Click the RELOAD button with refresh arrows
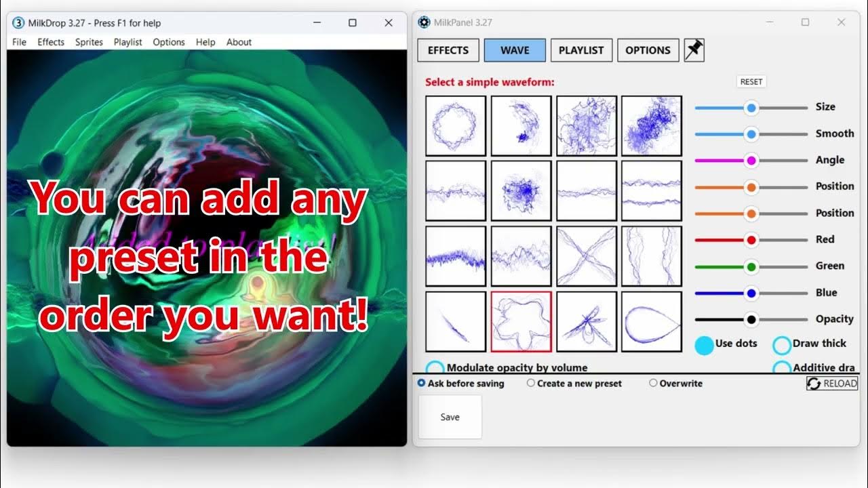Viewport: 868px width, 488px height. click(x=832, y=384)
